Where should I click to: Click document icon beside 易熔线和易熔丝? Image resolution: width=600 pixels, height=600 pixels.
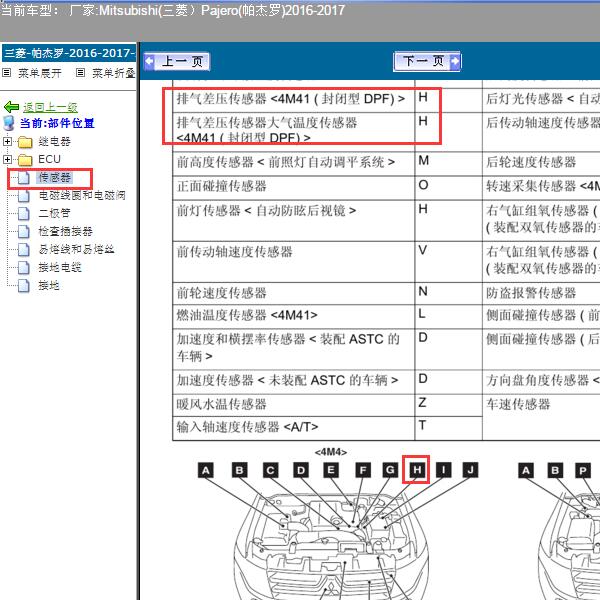24,249
